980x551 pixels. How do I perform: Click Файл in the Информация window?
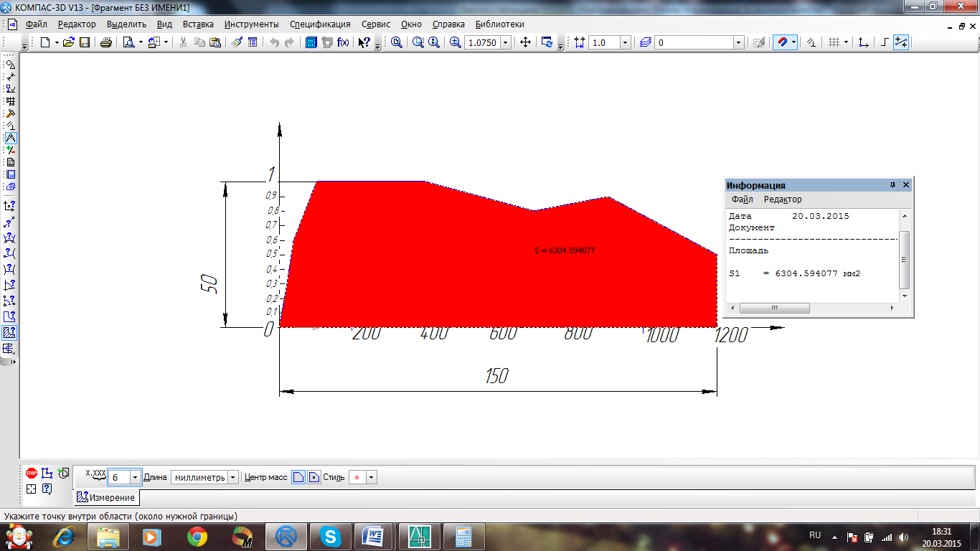pyautogui.click(x=742, y=199)
